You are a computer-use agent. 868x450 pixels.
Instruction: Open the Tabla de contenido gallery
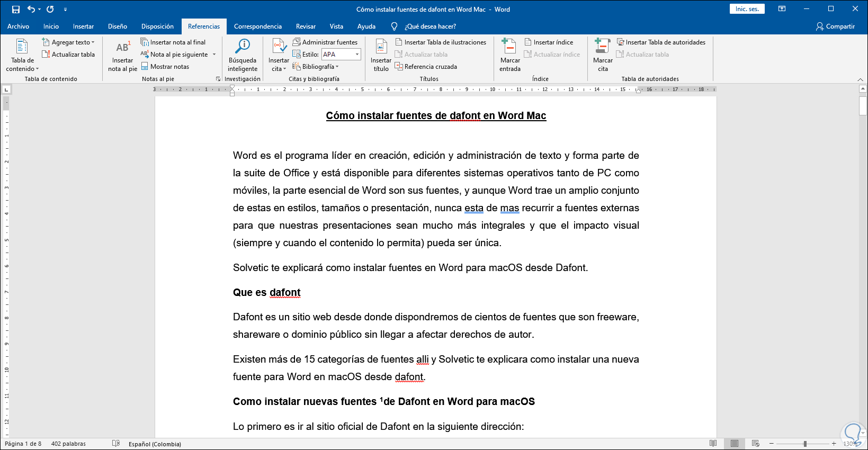tap(22, 55)
